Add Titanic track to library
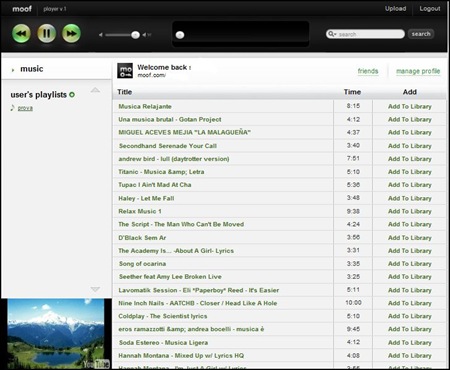 (410, 172)
